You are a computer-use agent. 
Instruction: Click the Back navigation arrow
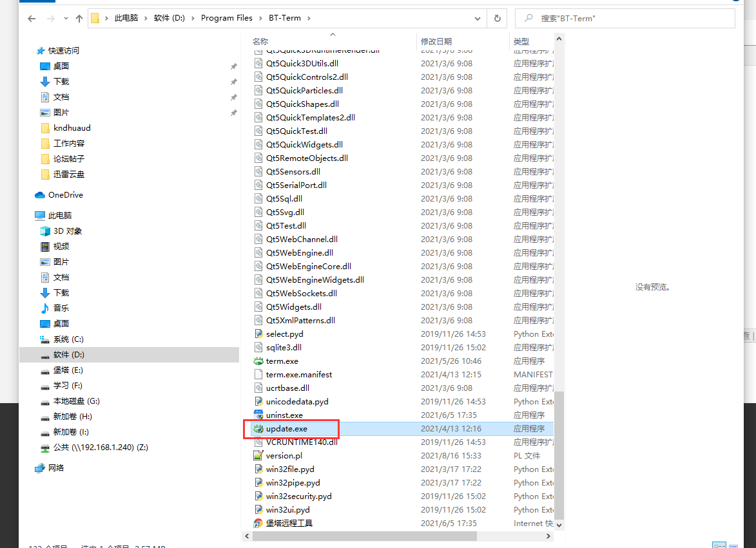point(32,18)
